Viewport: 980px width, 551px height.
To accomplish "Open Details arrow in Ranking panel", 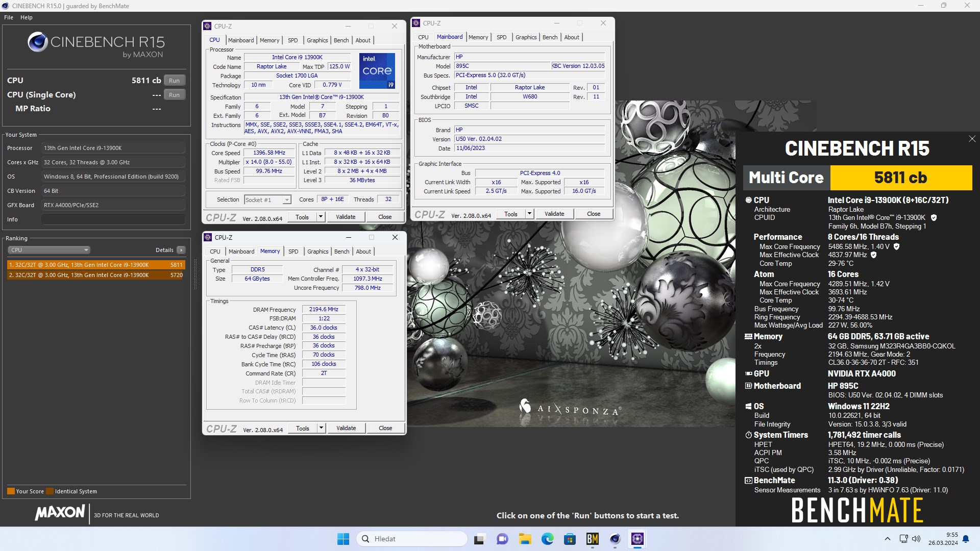I will (181, 250).
